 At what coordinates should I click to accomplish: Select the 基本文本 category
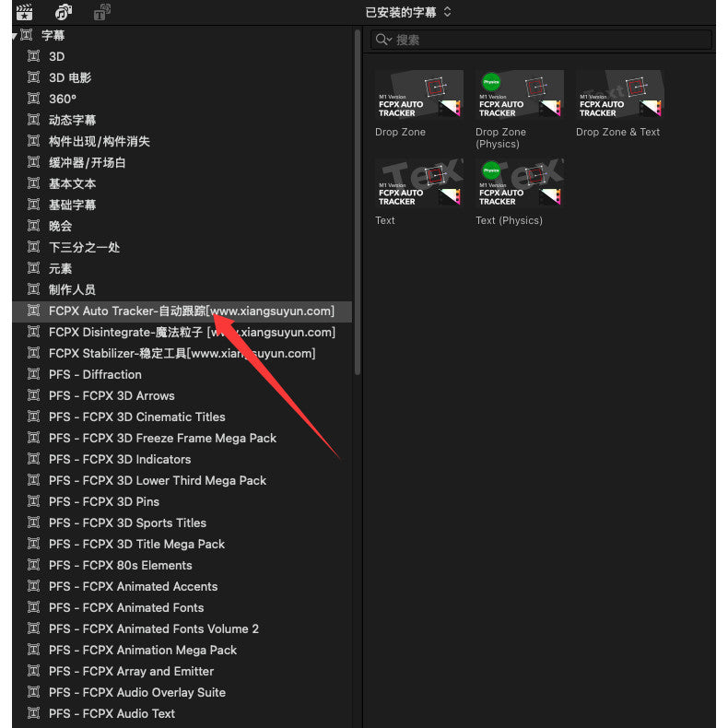pos(182,184)
